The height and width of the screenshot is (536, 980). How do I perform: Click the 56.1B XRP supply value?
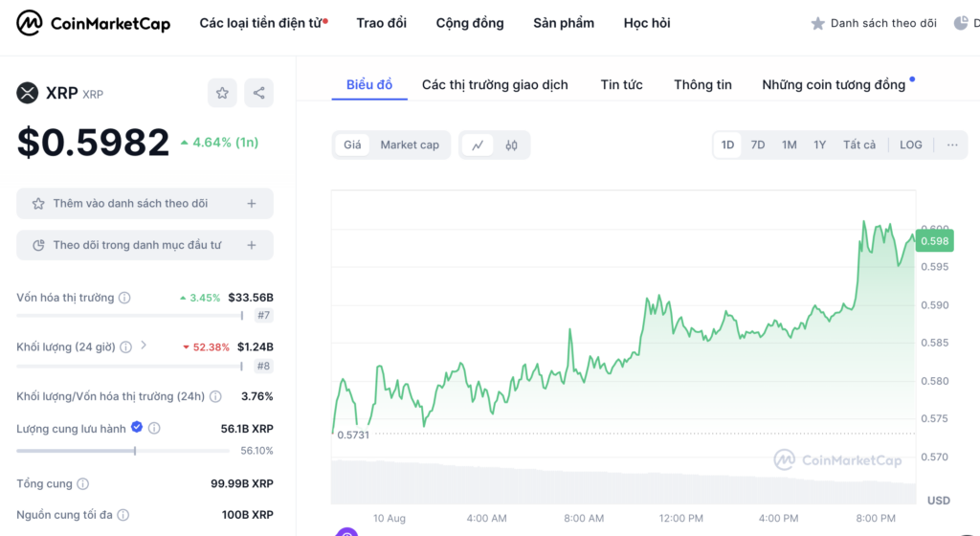[x=247, y=429]
